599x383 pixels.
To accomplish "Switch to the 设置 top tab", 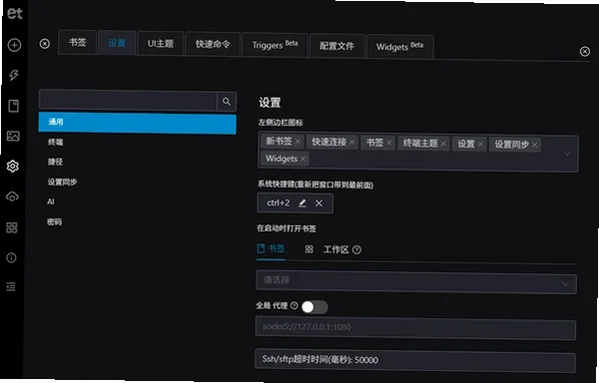I will [x=117, y=43].
